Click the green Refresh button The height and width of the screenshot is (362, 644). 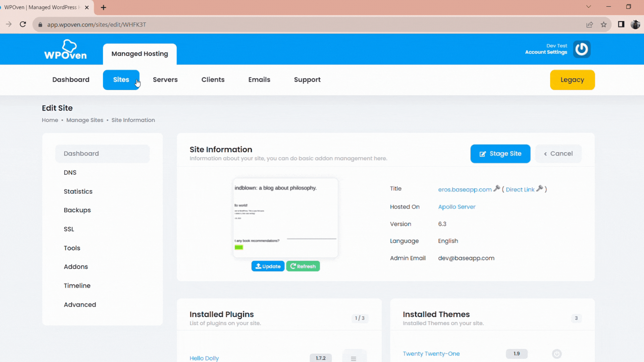click(x=303, y=266)
